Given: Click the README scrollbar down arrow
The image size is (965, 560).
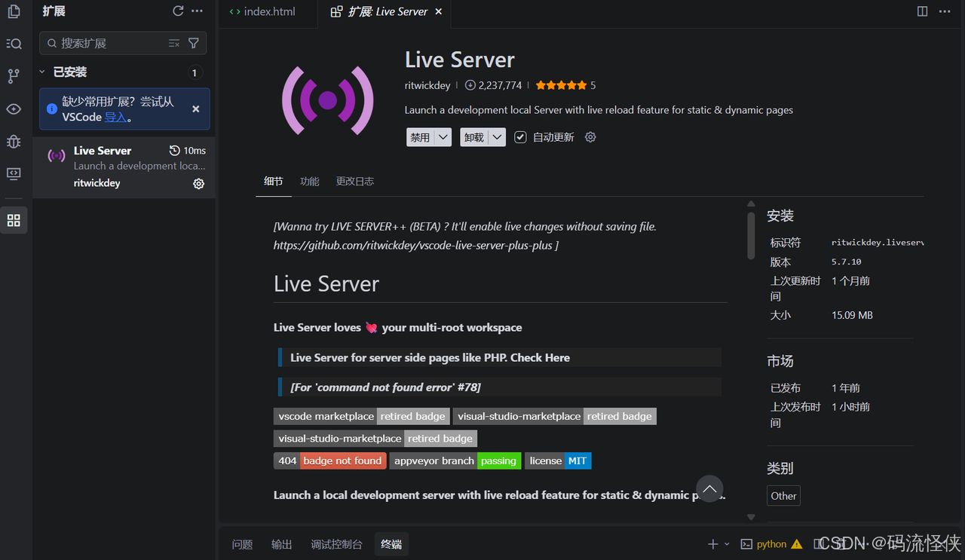Looking at the screenshot, I should coord(751,517).
